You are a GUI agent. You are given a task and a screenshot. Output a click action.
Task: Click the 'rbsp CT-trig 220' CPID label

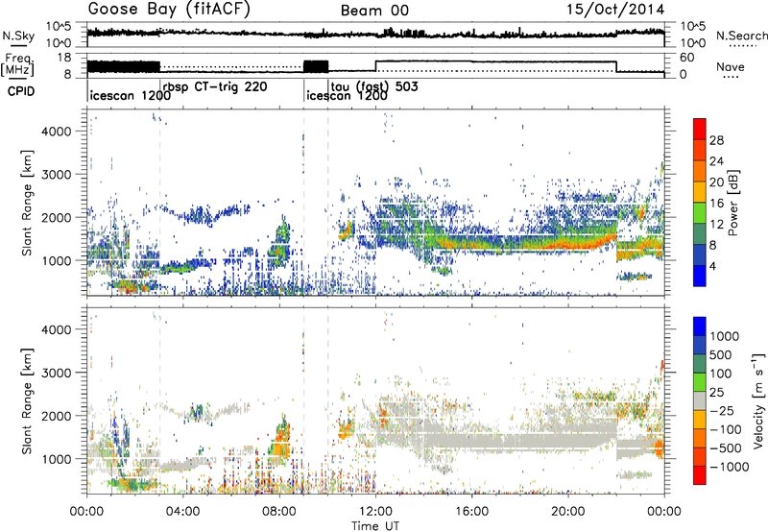tap(214, 87)
